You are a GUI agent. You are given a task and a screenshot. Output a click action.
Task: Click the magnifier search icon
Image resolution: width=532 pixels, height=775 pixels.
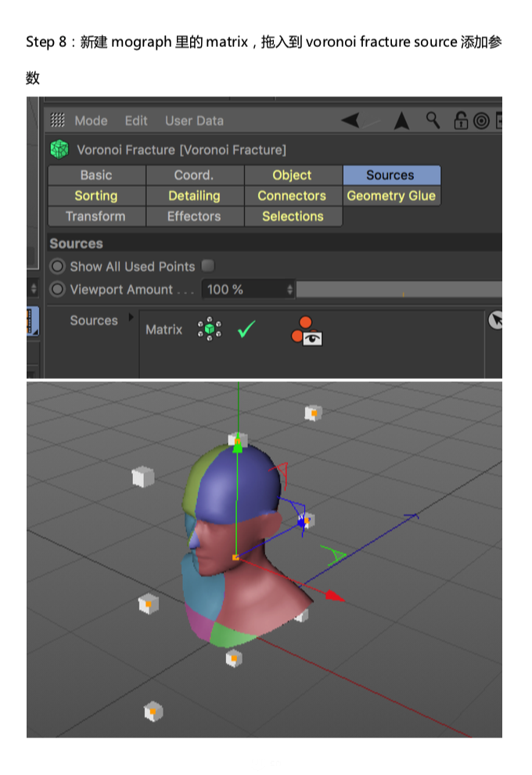point(433,120)
